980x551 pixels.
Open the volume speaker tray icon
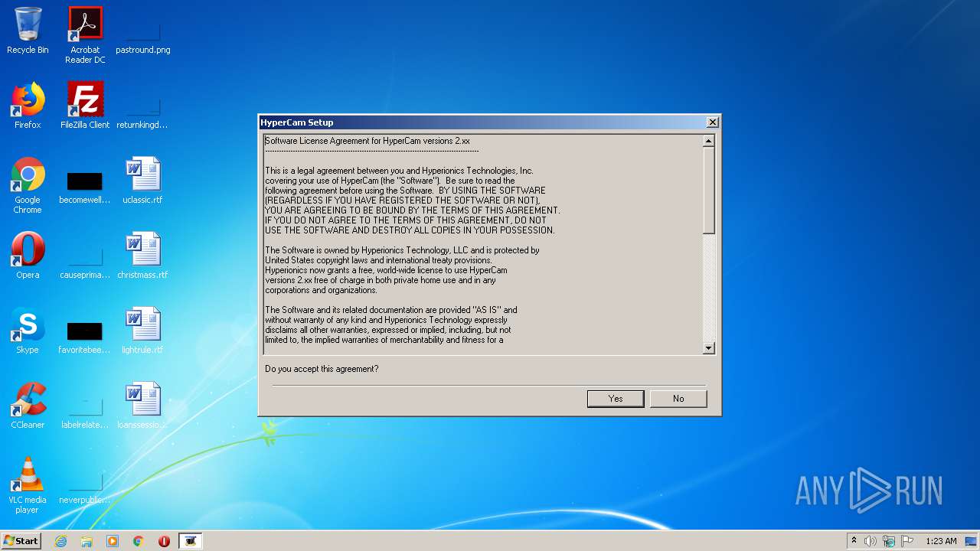click(x=871, y=541)
